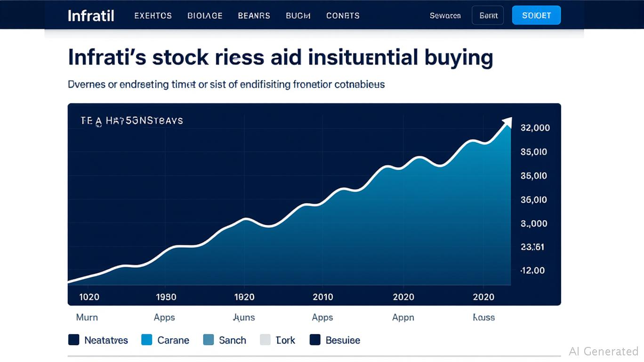Click the Sewacen link
This screenshot has width=644, height=362.
(445, 16)
